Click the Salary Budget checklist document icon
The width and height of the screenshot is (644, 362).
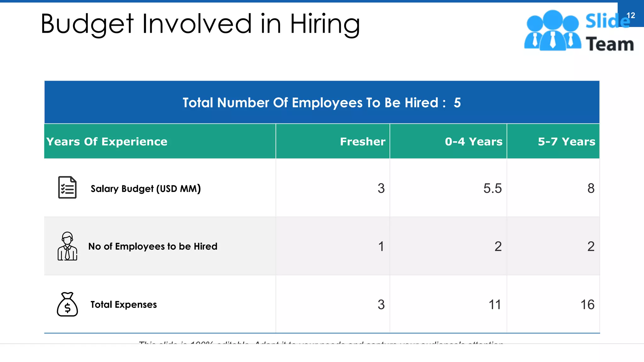tap(67, 188)
